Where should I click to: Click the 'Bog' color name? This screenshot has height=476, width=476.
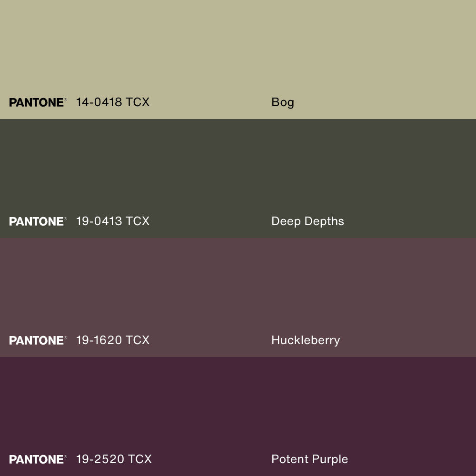click(283, 102)
